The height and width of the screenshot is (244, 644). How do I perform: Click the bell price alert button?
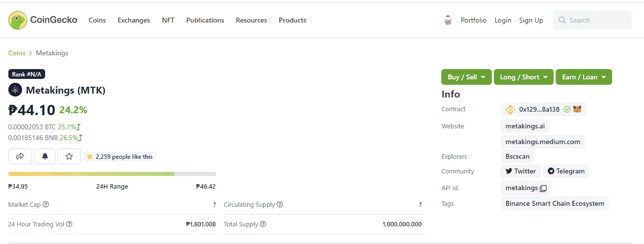(x=45, y=156)
